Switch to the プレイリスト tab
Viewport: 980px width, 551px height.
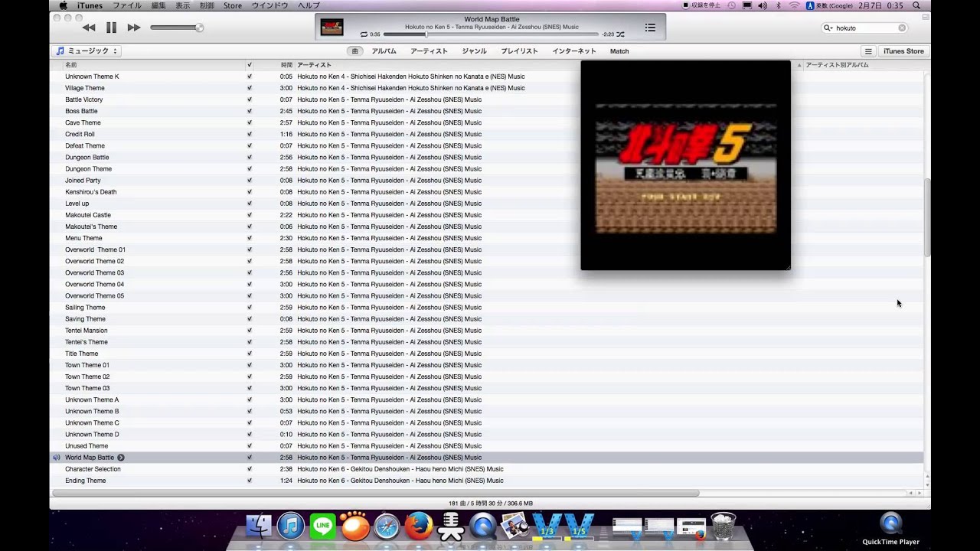click(519, 51)
